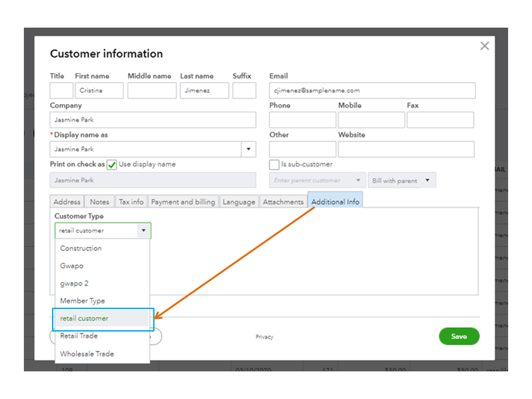This screenshot has width=532, height=399.
Task: Close the Customer information dialog
Action: click(x=484, y=45)
